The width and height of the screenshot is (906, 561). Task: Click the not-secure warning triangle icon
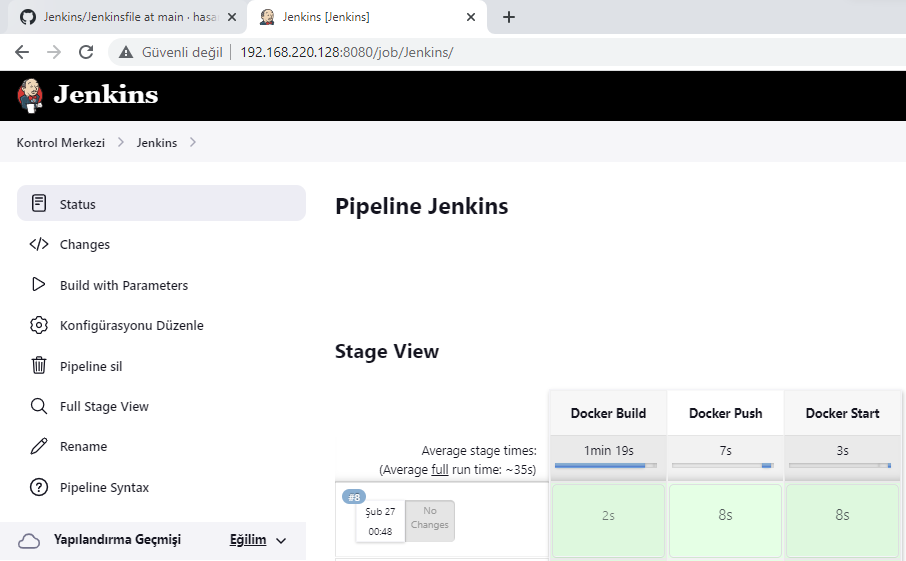tap(125, 53)
